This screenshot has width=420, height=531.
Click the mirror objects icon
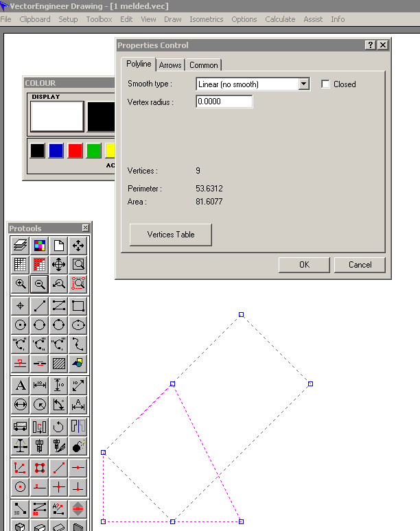pyautogui.click(x=78, y=427)
